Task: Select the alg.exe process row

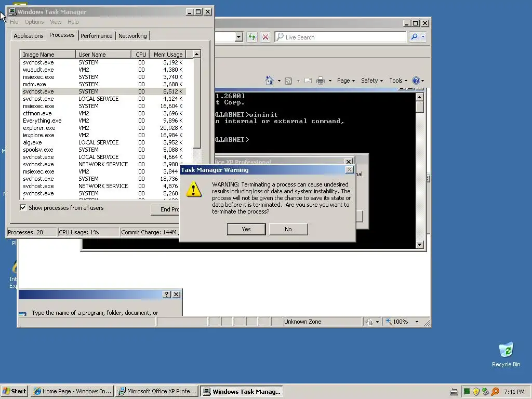Action: tap(103, 142)
